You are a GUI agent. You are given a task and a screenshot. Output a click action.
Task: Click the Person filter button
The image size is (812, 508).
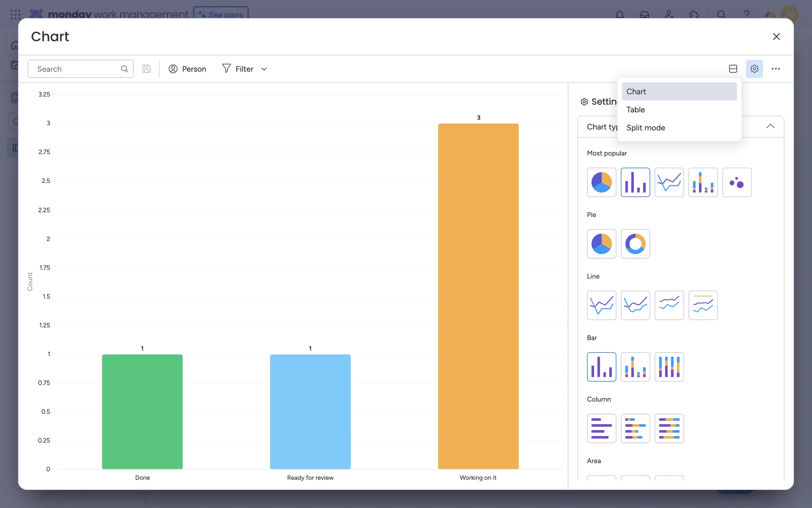(x=187, y=69)
